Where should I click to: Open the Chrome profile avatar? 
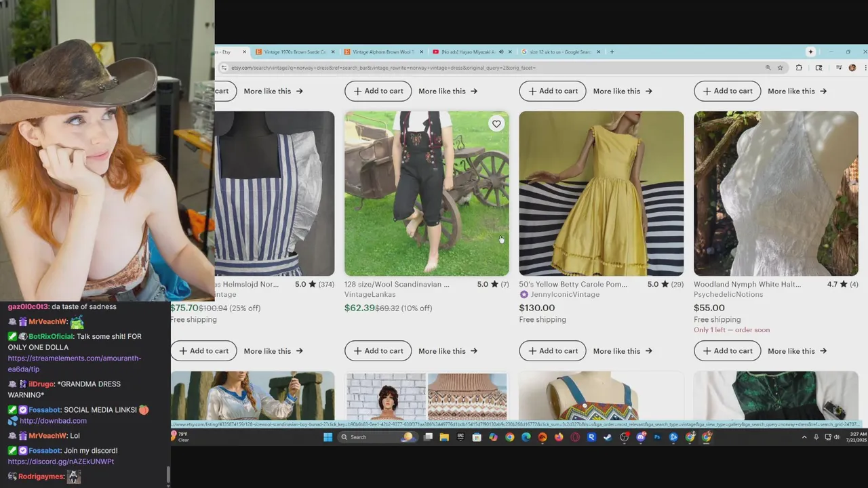tap(852, 68)
